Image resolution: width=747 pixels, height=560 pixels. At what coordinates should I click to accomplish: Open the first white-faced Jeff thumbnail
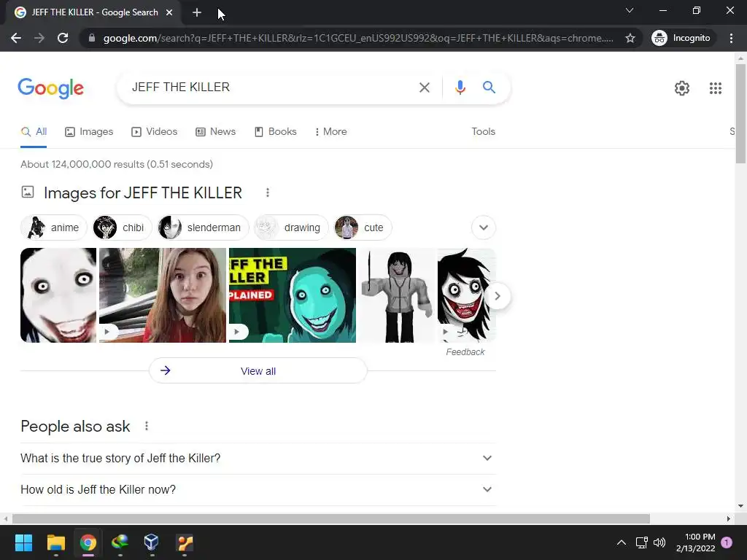pos(58,295)
